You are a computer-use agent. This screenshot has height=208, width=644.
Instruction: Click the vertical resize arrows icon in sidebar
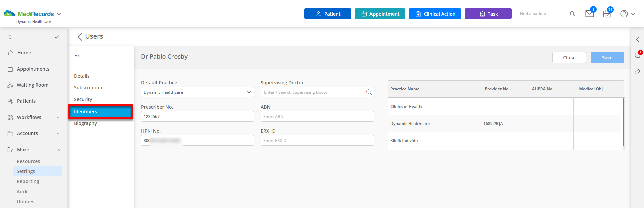10,37
